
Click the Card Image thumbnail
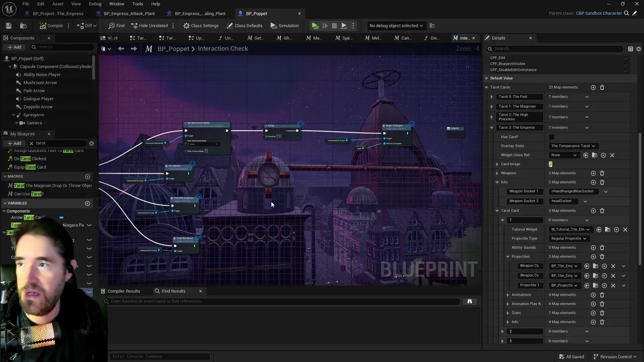(550, 164)
